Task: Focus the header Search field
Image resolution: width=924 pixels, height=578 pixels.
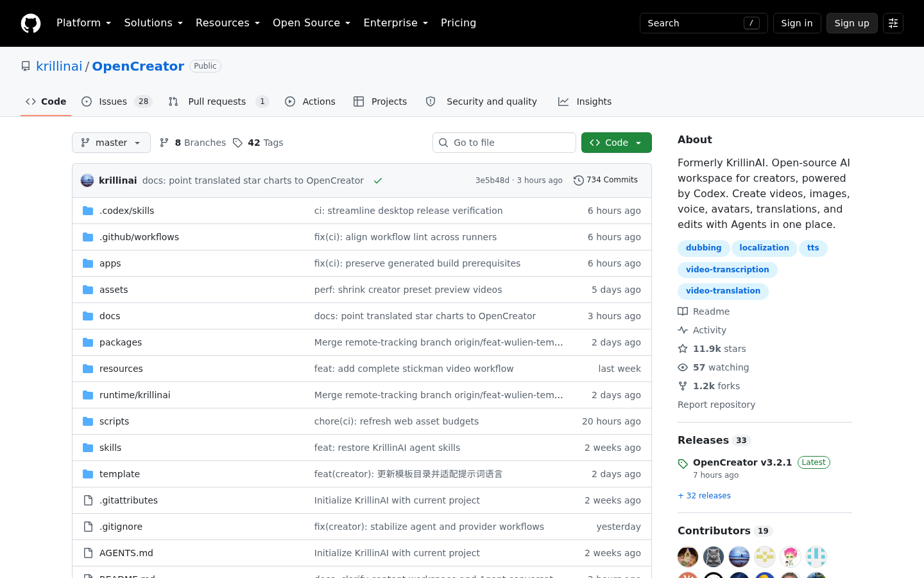Action: 703,23
